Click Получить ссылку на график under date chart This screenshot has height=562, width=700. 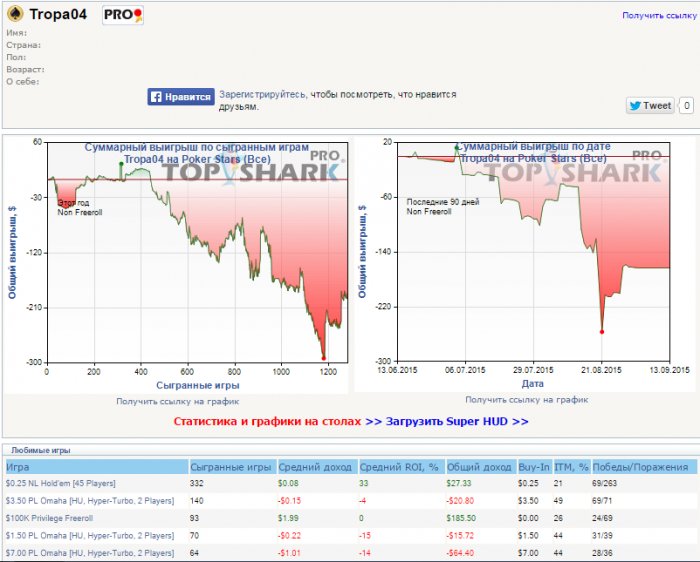pos(527,400)
